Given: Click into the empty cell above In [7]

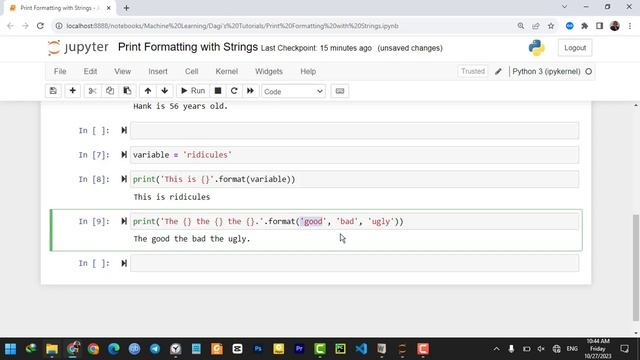Looking at the screenshot, I should tap(354, 131).
